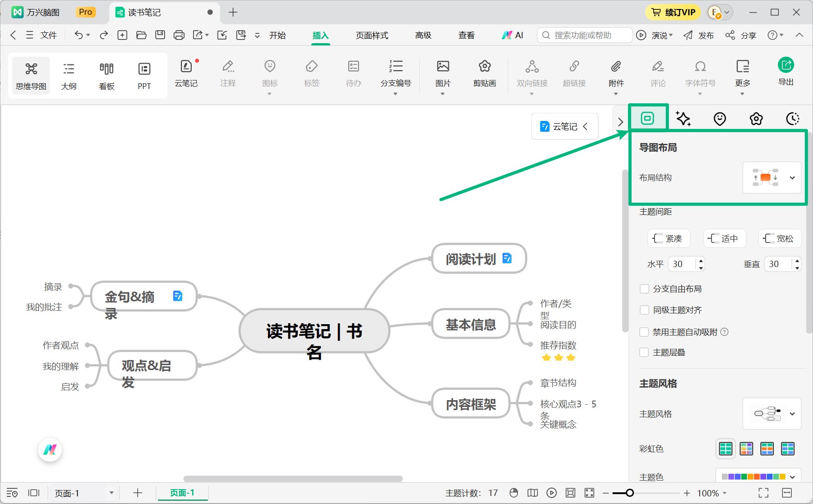Open the clipart flower panel tab
This screenshot has height=504, width=813.
pyautogui.click(x=756, y=119)
